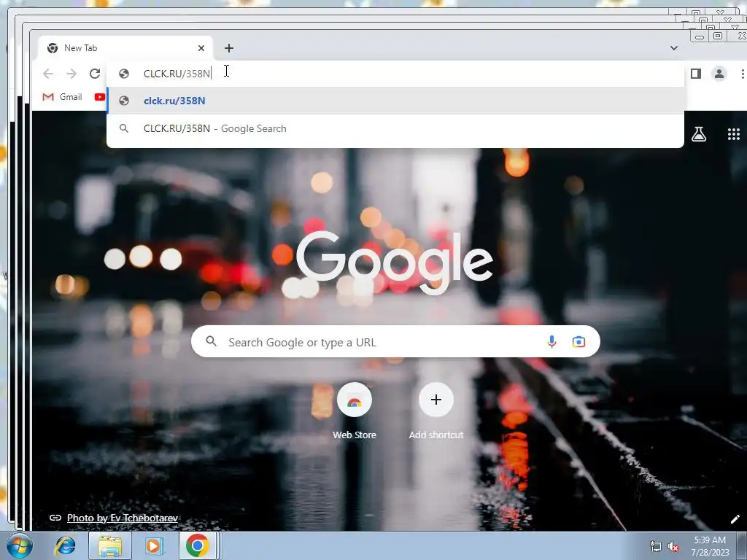The height and width of the screenshot is (560, 747).
Task: Open the Google apps grid
Action: point(734,134)
